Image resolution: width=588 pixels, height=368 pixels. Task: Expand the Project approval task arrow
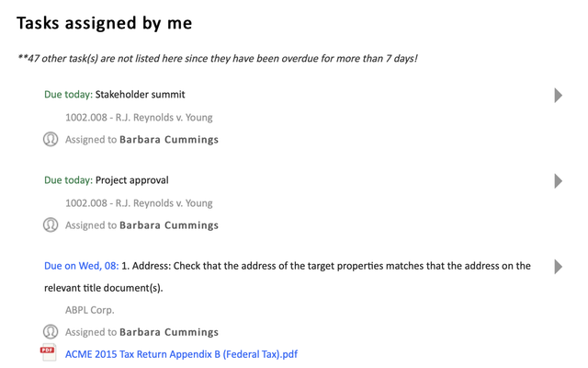558,180
